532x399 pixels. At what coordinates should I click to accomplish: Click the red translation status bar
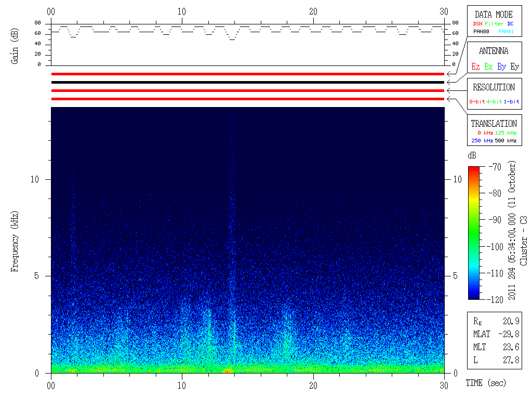point(248,99)
